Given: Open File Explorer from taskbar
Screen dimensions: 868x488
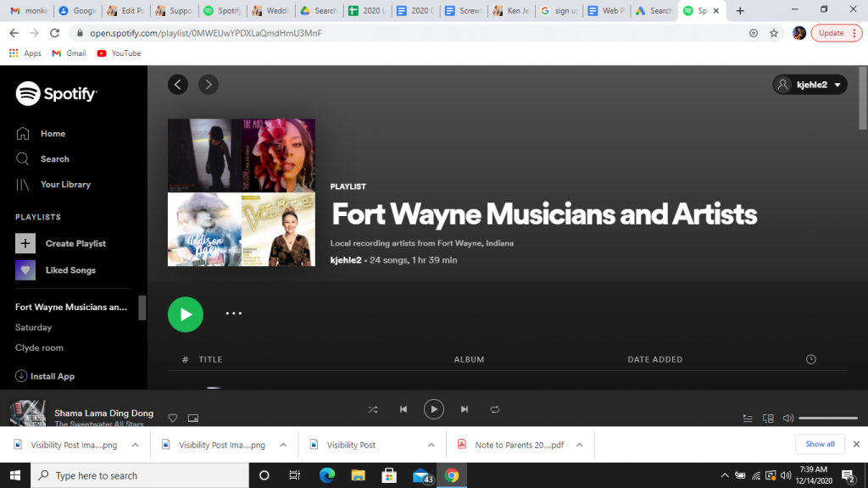Looking at the screenshot, I should pos(359,475).
